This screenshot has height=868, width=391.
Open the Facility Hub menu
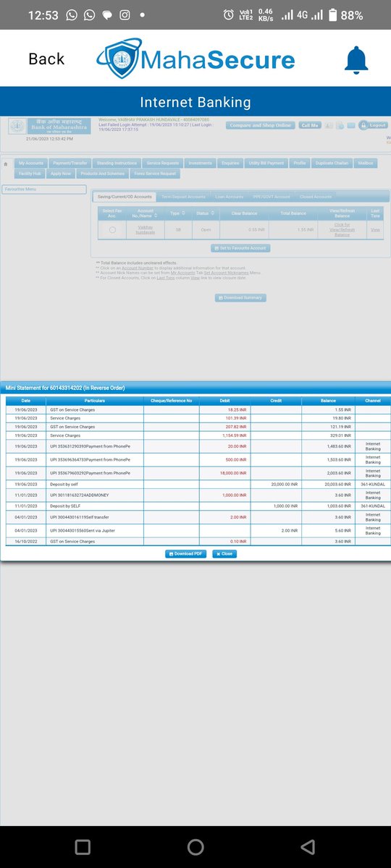[30, 174]
